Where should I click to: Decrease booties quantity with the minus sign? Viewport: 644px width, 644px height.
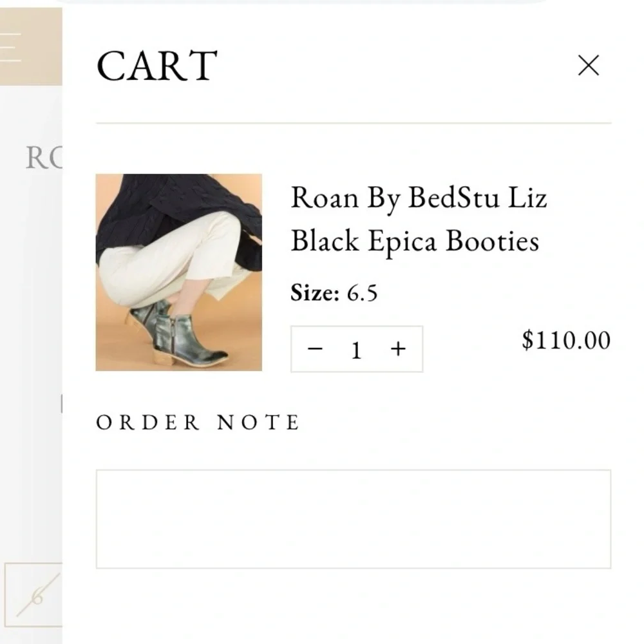[315, 349]
